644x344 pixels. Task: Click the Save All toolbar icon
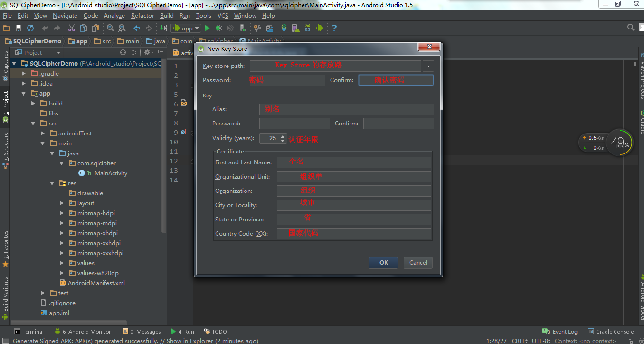click(x=19, y=28)
